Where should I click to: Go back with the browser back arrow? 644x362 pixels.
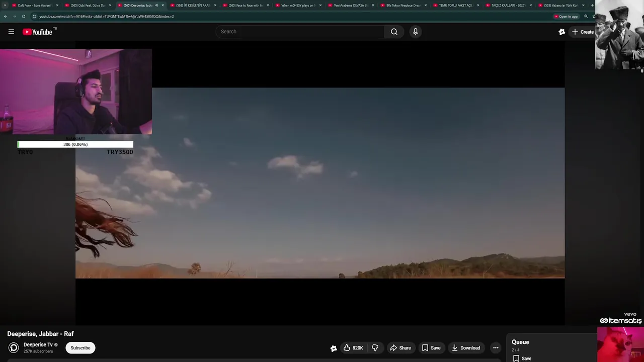tap(5, 16)
